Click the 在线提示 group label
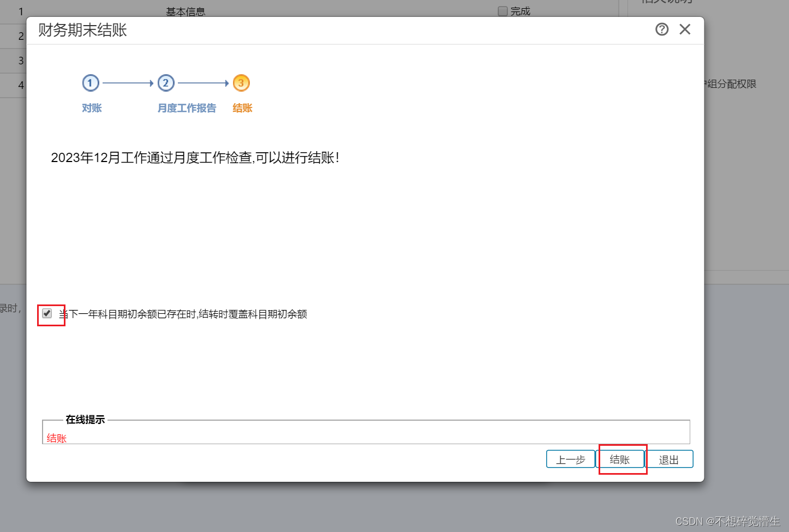The image size is (789, 532). click(x=85, y=420)
